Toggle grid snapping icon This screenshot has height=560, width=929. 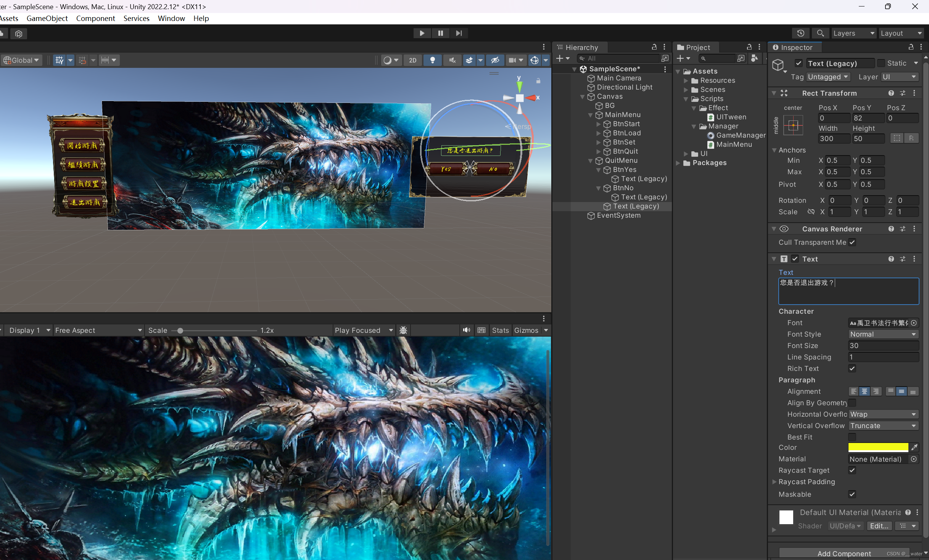82,60
